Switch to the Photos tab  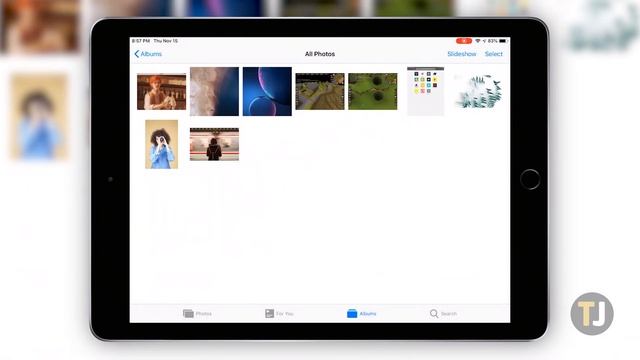pyautogui.click(x=198, y=313)
